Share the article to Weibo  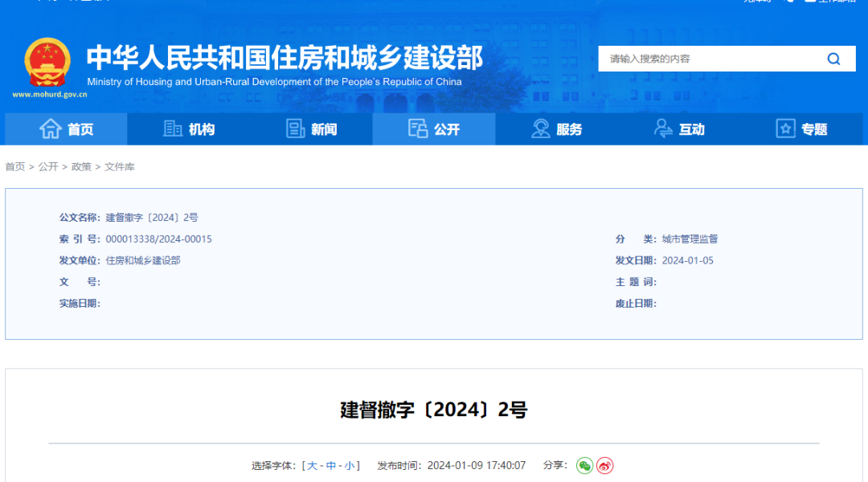(606, 465)
